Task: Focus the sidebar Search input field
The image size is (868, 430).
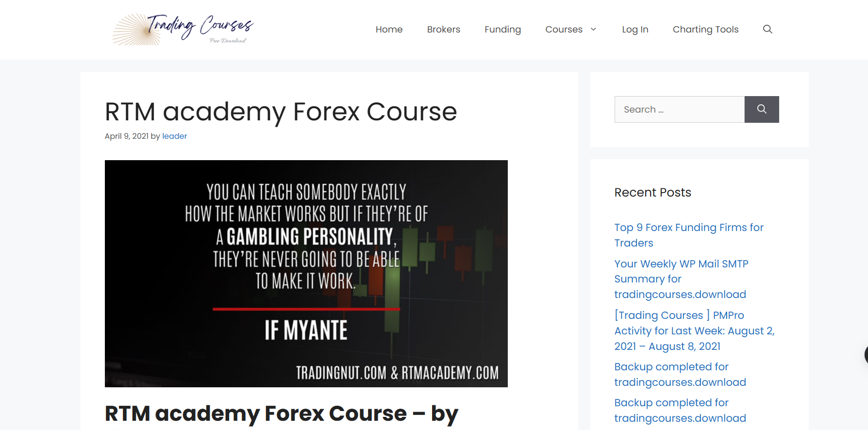Action: coord(680,109)
